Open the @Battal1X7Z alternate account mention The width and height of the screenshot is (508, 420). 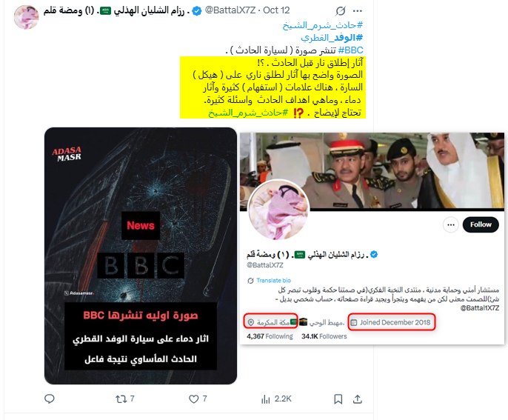point(480,308)
